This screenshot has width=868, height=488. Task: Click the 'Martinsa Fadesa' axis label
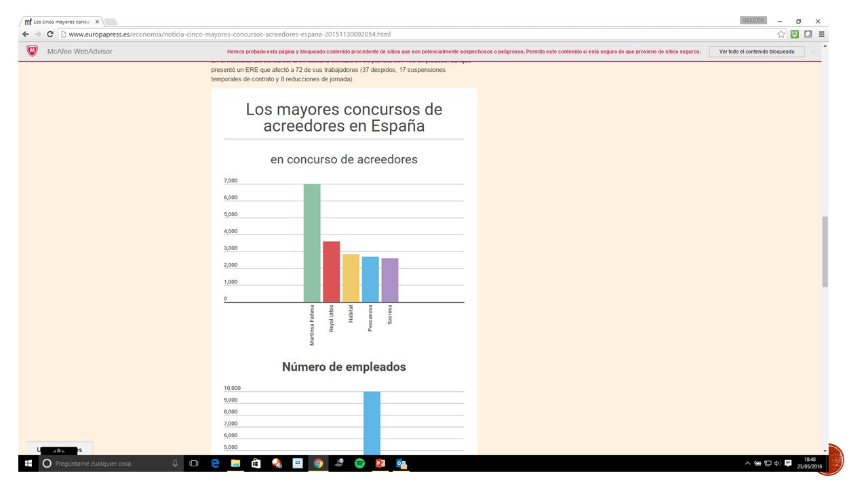pyautogui.click(x=312, y=325)
